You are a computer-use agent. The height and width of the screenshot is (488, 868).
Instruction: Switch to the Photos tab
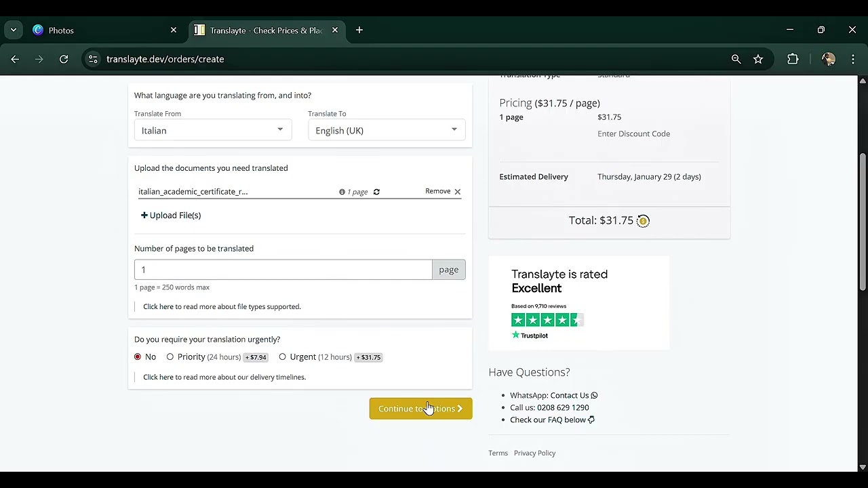pyautogui.click(x=104, y=30)
